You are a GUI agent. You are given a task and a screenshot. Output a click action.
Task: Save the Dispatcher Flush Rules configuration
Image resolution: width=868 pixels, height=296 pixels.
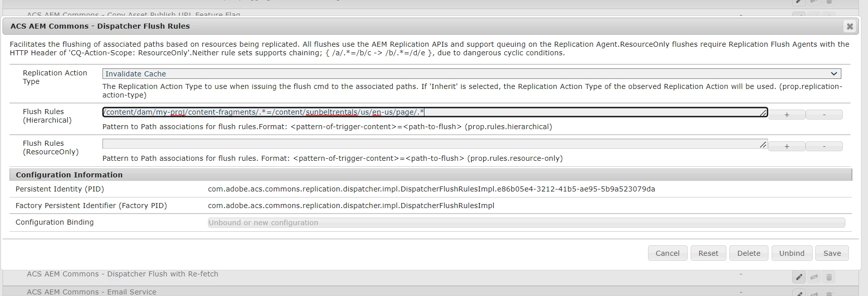[x=832, y=253]
